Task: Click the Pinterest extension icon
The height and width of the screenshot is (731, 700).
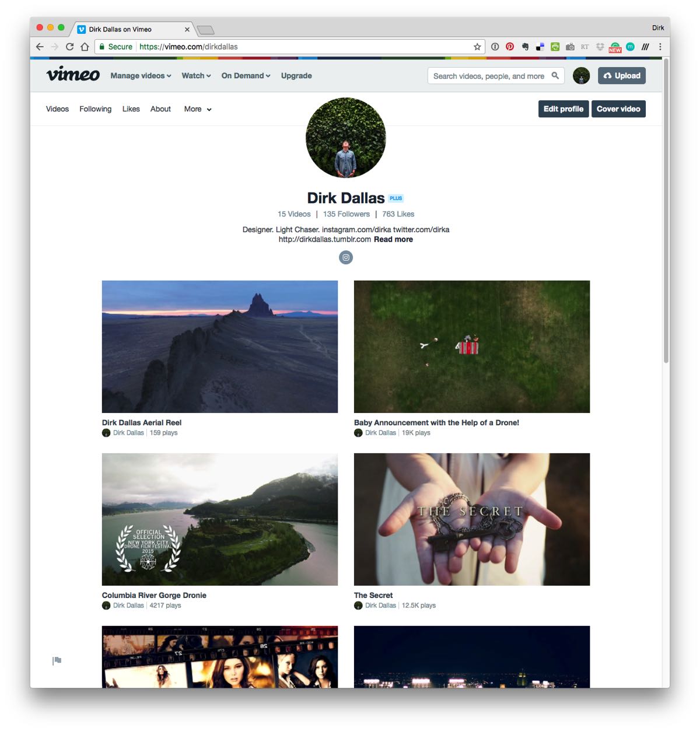Action: (510, 47)
